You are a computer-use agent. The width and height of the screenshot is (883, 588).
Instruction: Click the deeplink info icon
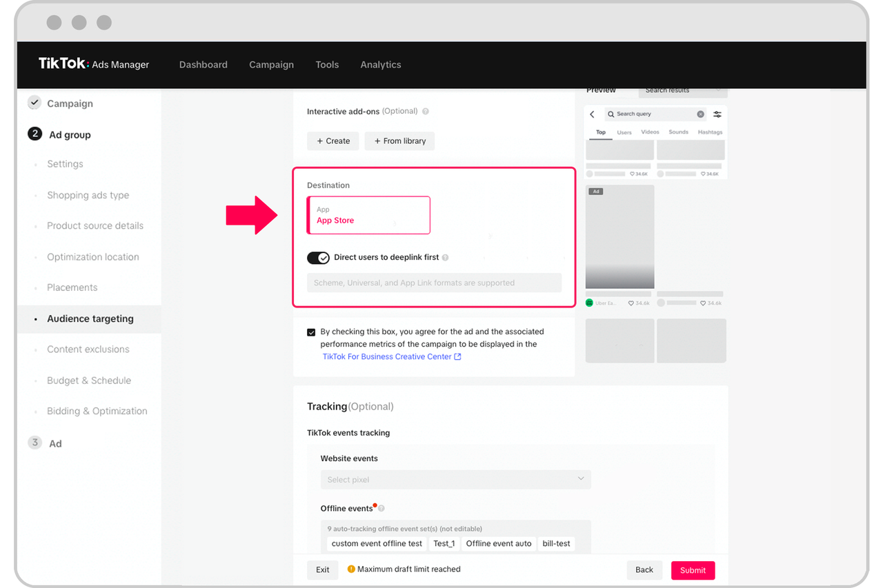(x=445, y=258)
